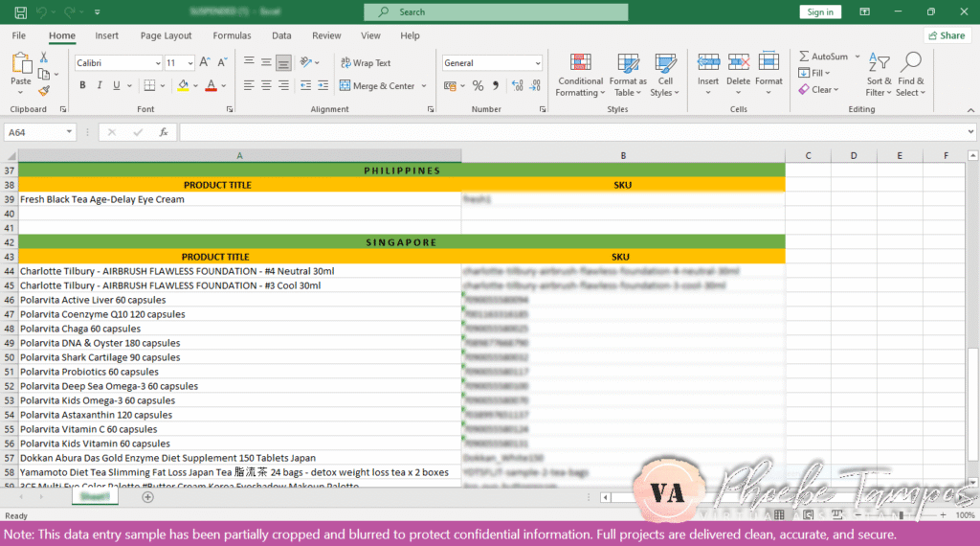Open the font size dropdown

(190, 63)
